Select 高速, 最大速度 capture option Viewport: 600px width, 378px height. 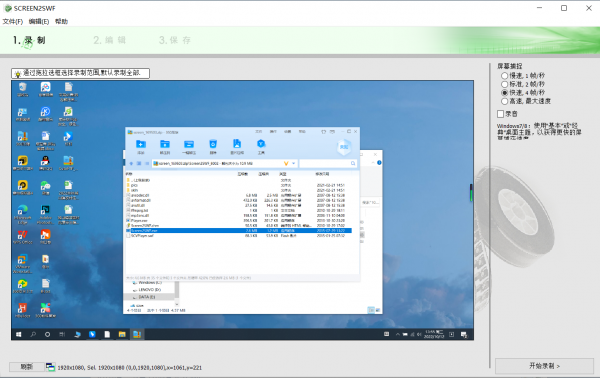[x=526, y=101]
